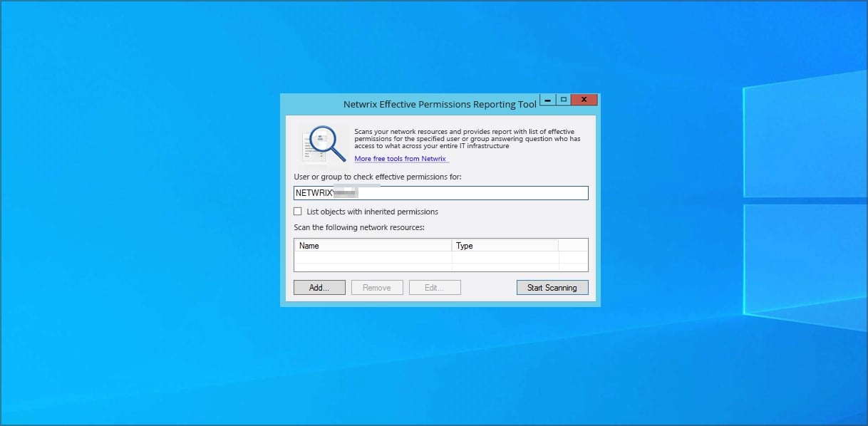This screenshot has height=426, width=868.
Task: Maximize the Netwrix tool window
Action: point(563,100)
